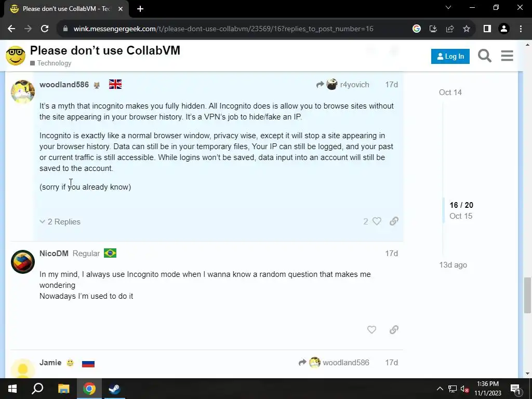Click Brazil flag beside NicoDM

coord(110,253)
